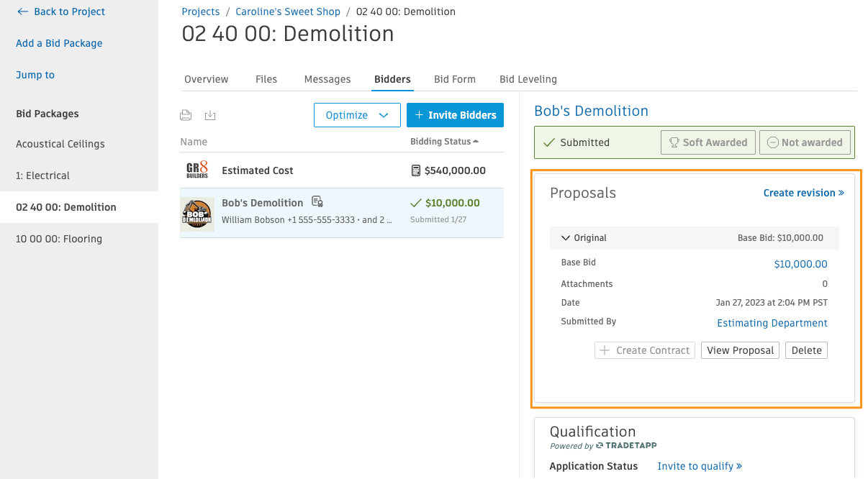
Task: Click the print icon above bidder list
Action: pyautogui.click(x=186, y=115)
